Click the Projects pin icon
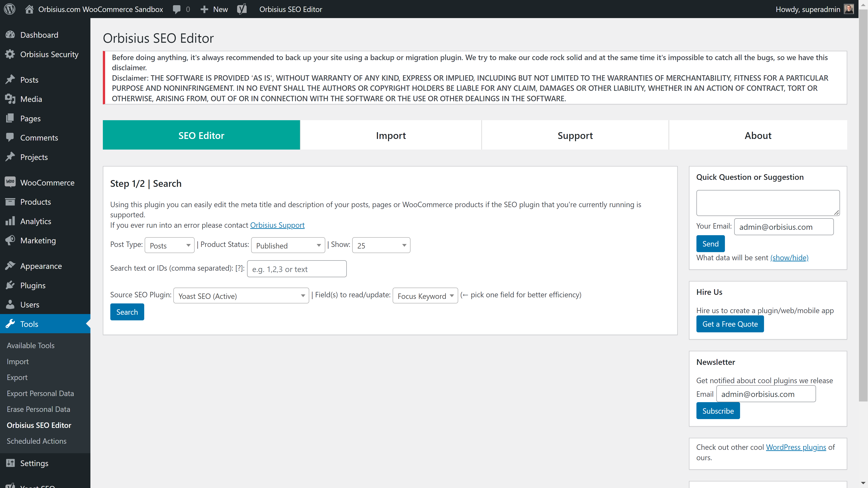The height and width of the screenshot is (488, 868). coord(10,157)
